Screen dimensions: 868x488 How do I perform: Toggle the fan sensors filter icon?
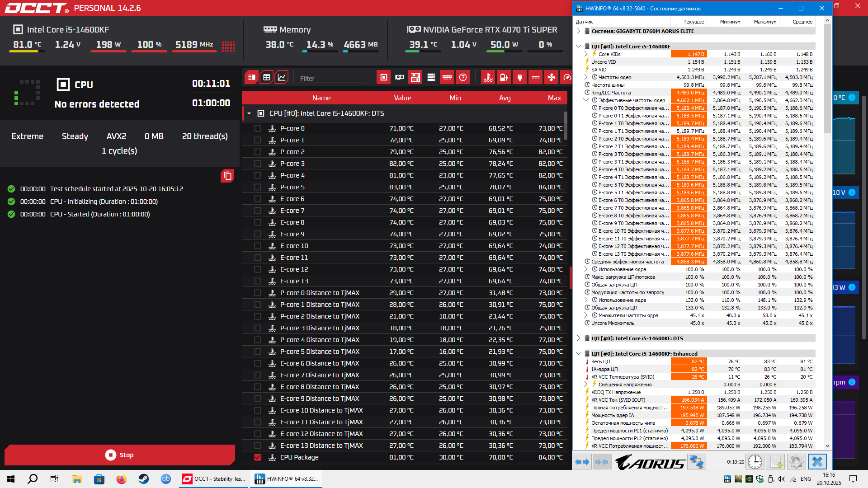click(552, 77)
